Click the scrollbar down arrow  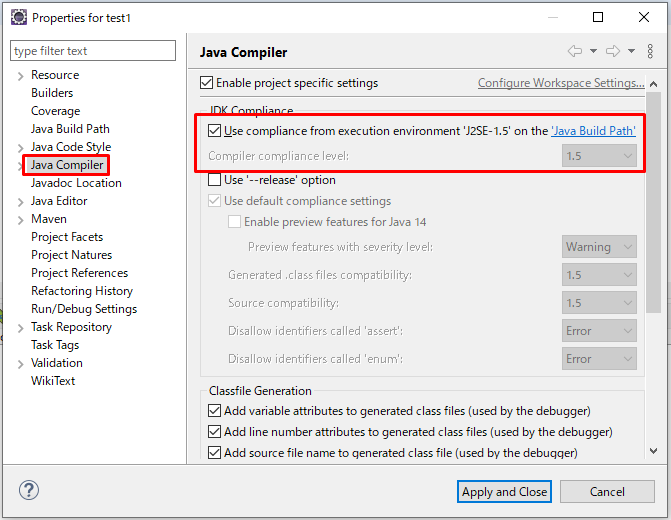(x=653, y=451)
